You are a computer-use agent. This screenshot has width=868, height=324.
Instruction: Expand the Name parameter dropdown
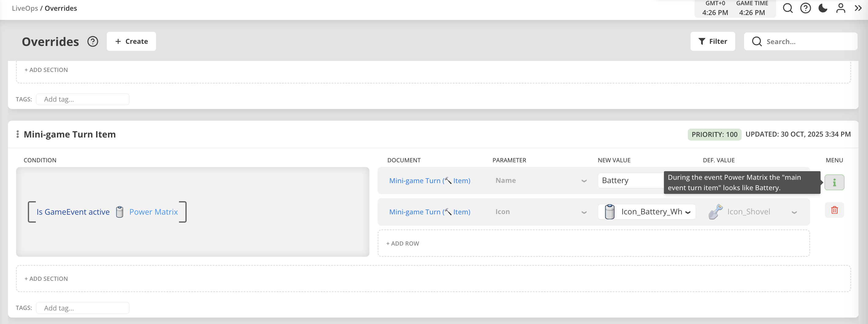click(584, 181)
